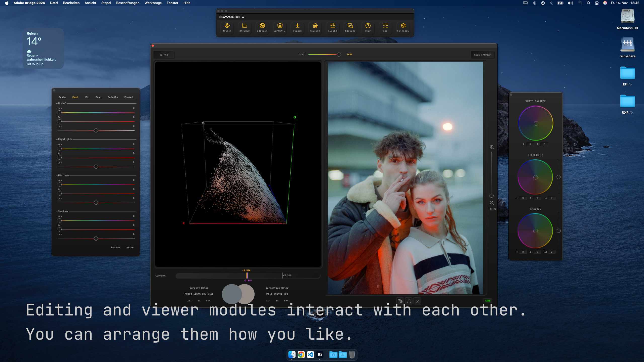Open NegMaster Settings gear
Screen dimensions: 644x362
point(403,27)
